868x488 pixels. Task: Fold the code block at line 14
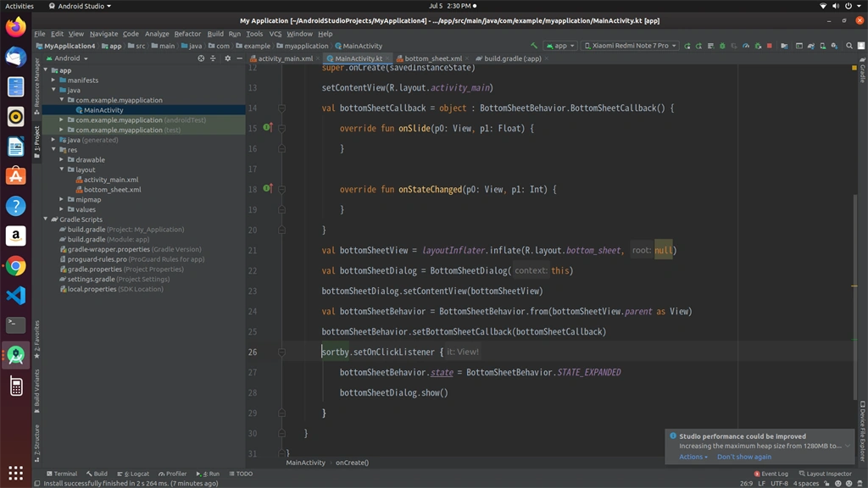click(281, 108)
